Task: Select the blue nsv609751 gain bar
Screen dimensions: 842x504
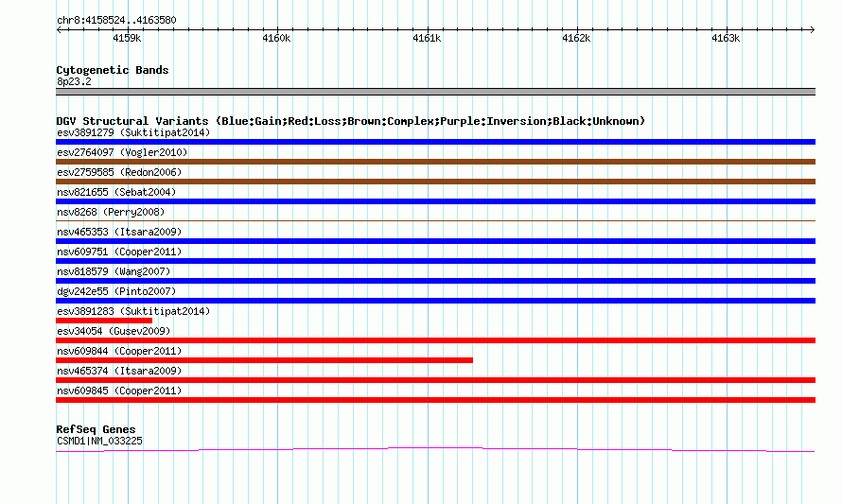Action: tap(435, 261)
